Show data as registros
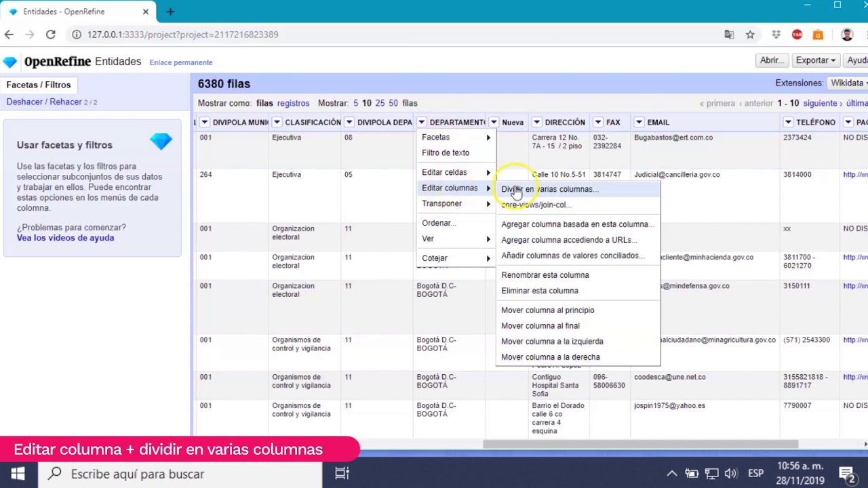Screen dimensions: 868x488 293,103
